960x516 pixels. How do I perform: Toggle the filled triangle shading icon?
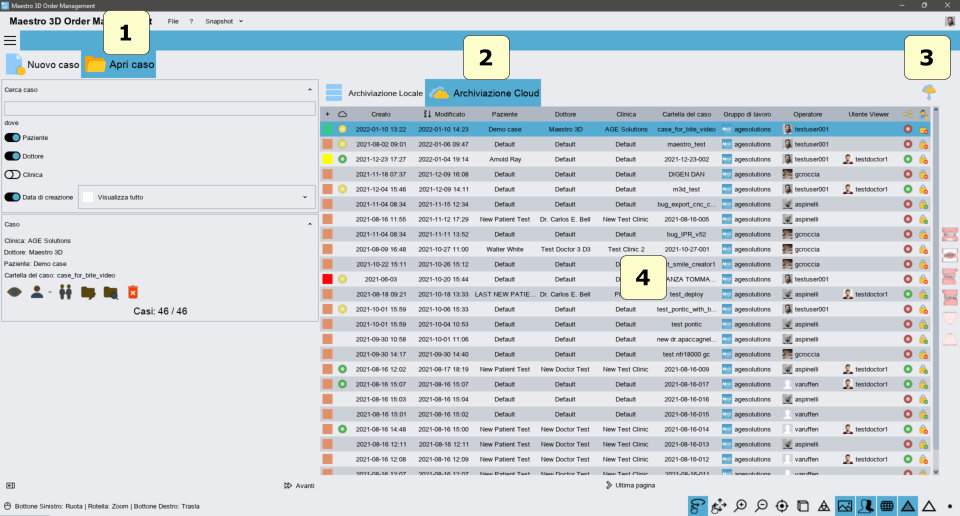click(907, 506)
